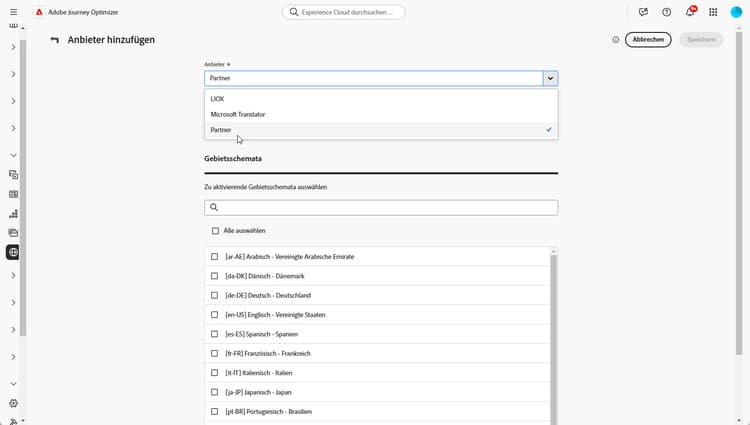Enable the [de-DE] Deutsch - Deutschland checkbox
Image resolution: width=750 pixels, height=425 pixels.
pyautogui.click(x=215, y=295)
